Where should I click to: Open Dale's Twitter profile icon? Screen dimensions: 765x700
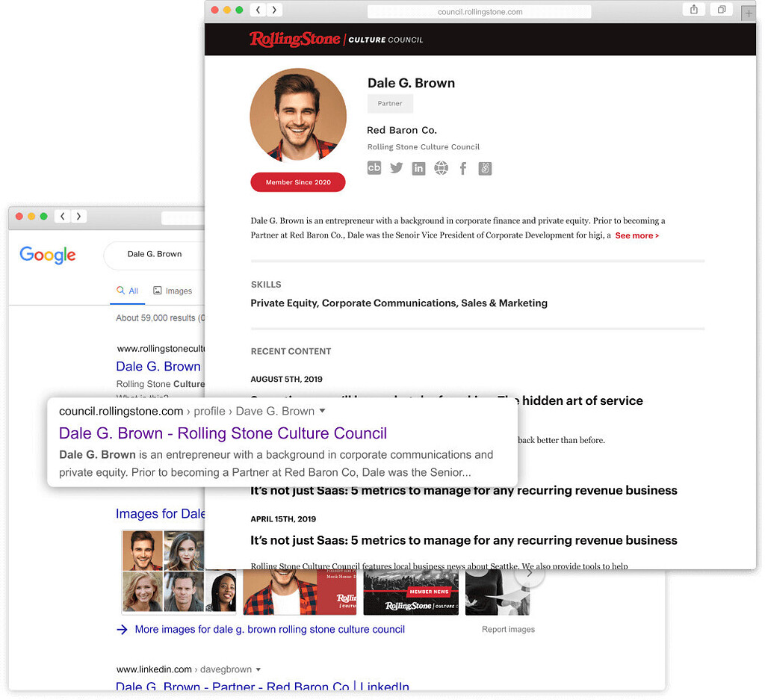pos(397,168)
